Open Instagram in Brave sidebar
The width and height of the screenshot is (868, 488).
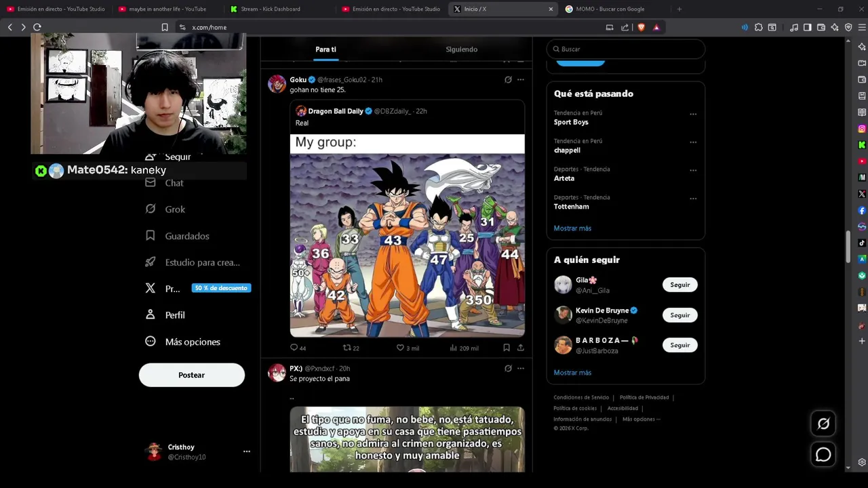(x=862, y=129)
